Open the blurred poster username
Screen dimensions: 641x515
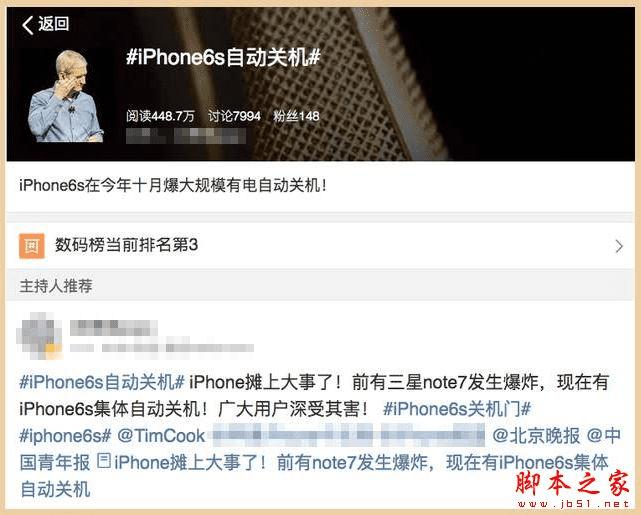[114, 328]
